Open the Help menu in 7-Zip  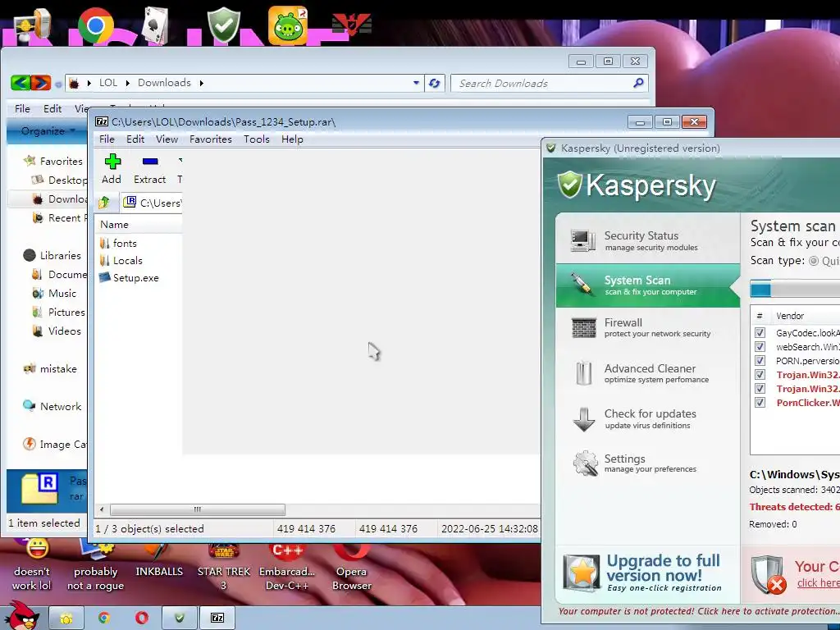(292, 139)
